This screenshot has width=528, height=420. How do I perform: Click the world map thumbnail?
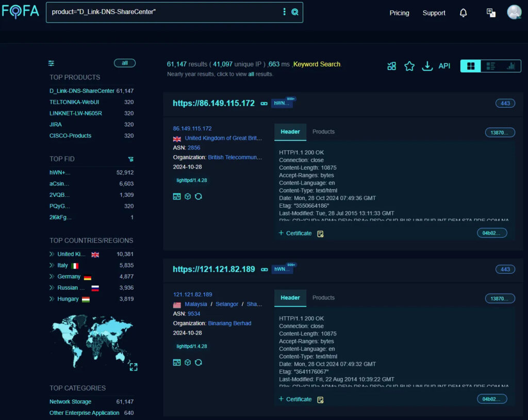pos(92,341)
